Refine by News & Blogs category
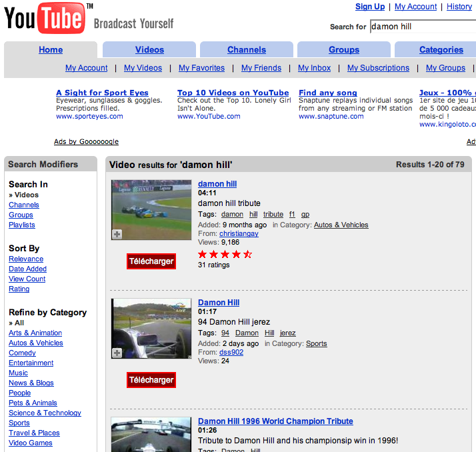 click(31, 383)
